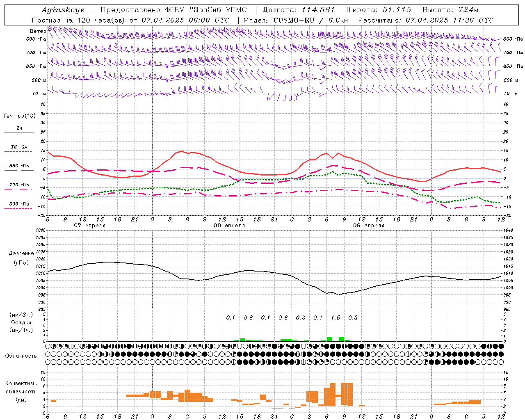Click the 850 гПа temperature legend line
The height and width of the screenshot is (420, 525).
19,169
